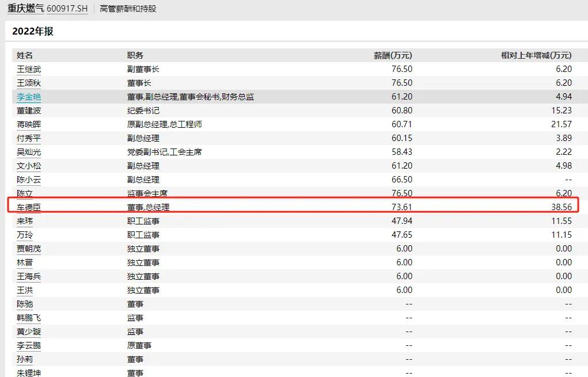Screen dimensions: 588x377
Task: Open executive profile 黄少璇
Action: coord(29,332)
